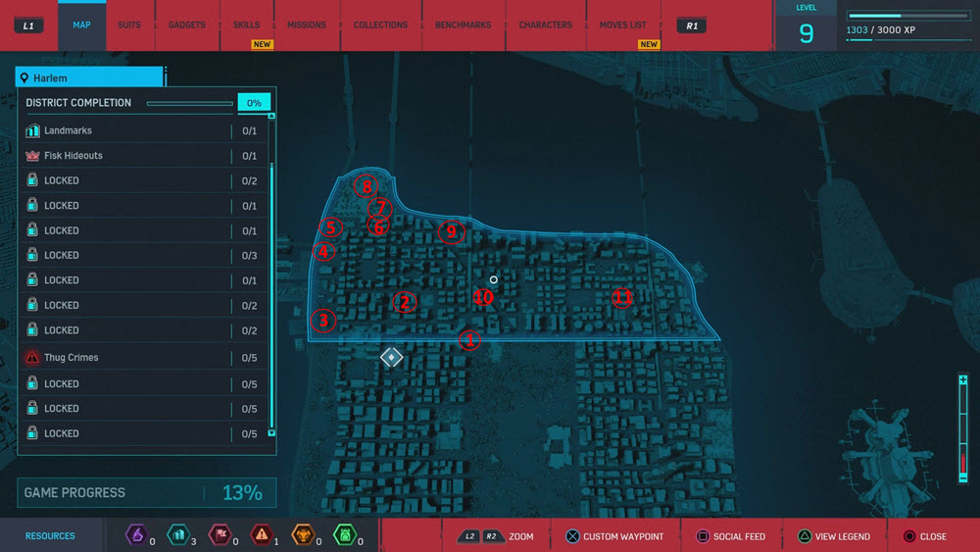Click the pink Base token icon
Screen dimensions: 980x552
pyautogui.click(x=220, y=534)
